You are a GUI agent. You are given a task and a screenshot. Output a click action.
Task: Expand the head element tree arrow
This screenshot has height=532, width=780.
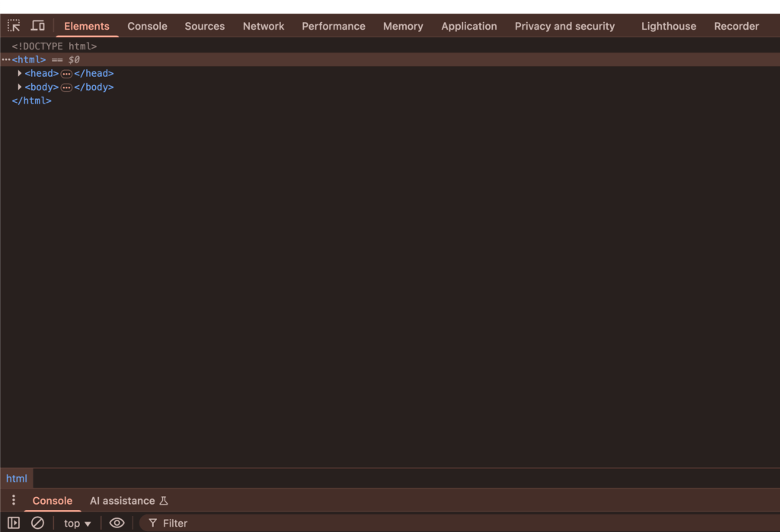pyautogui.click(x=20, y=74)
